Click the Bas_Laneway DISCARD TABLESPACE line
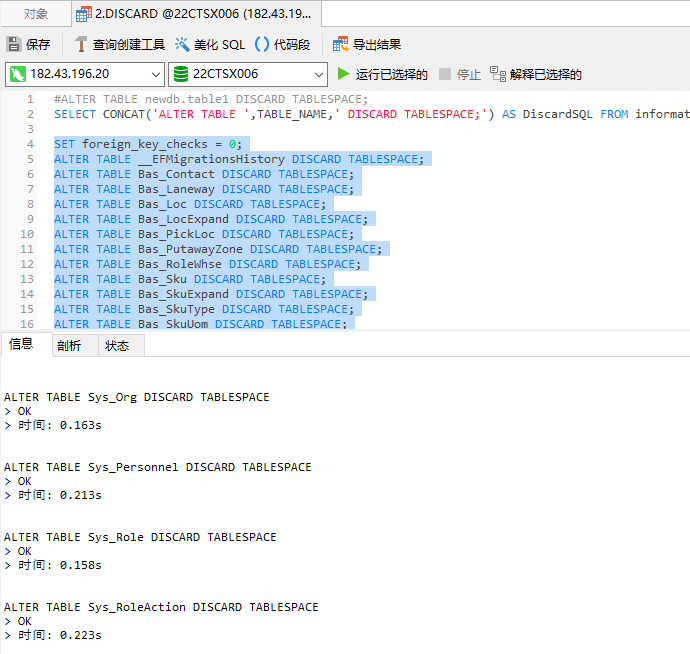This screenshot has height=654, width=690. tap(204, 189)
